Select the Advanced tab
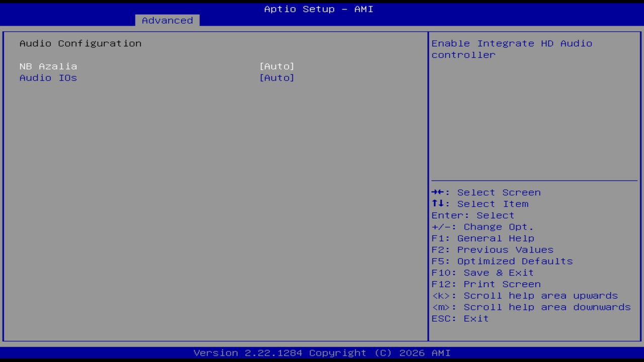 click(x=167, y=20)
